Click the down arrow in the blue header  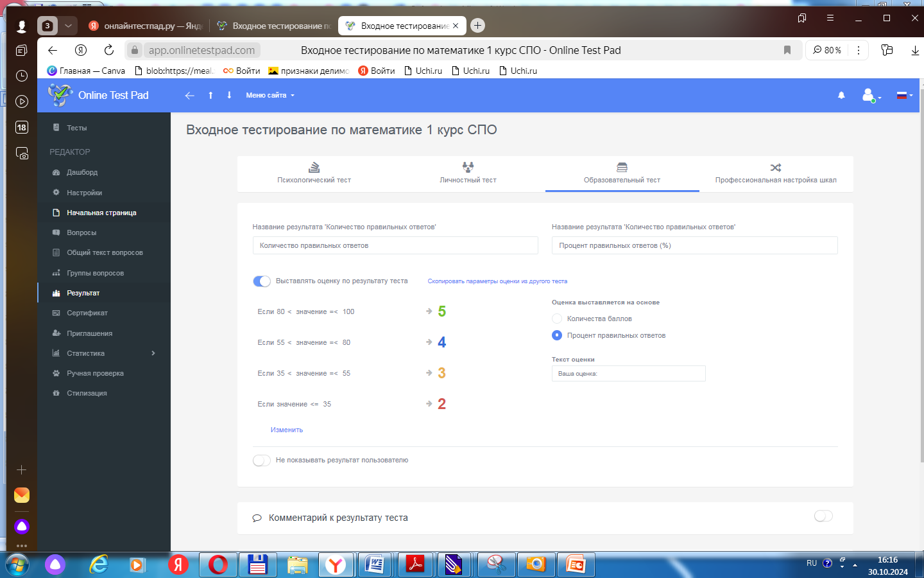pos(229,96)
